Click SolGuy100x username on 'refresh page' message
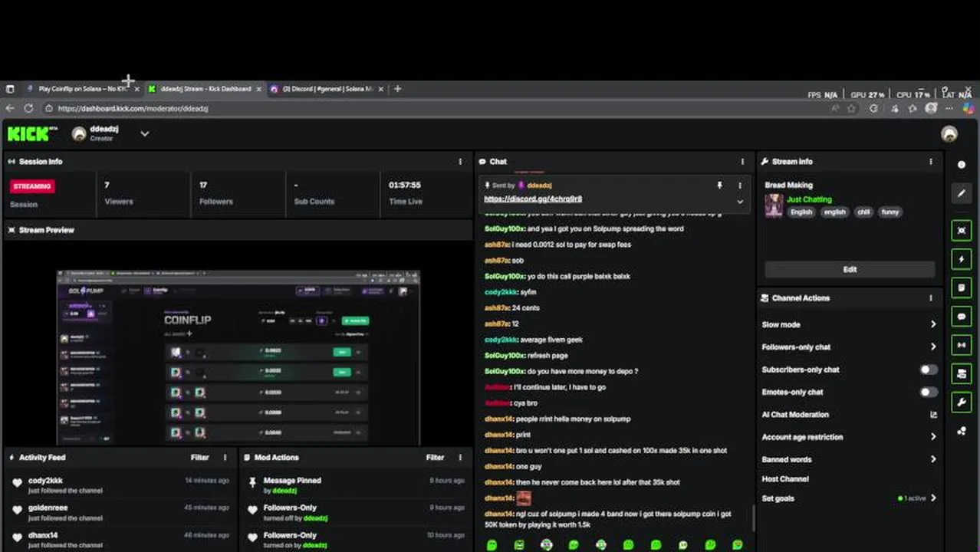Screen dimensions: 980x552 click(505, 356)
